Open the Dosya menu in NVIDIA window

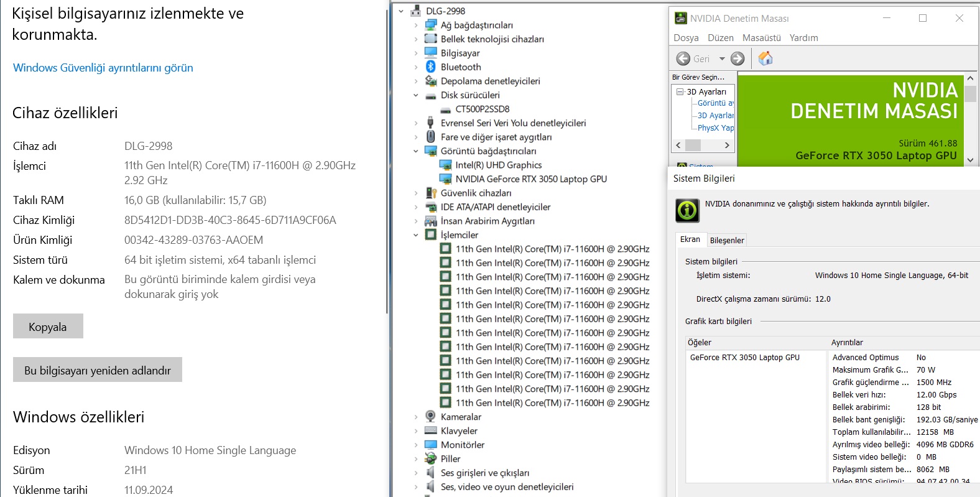tap(686, 38)
